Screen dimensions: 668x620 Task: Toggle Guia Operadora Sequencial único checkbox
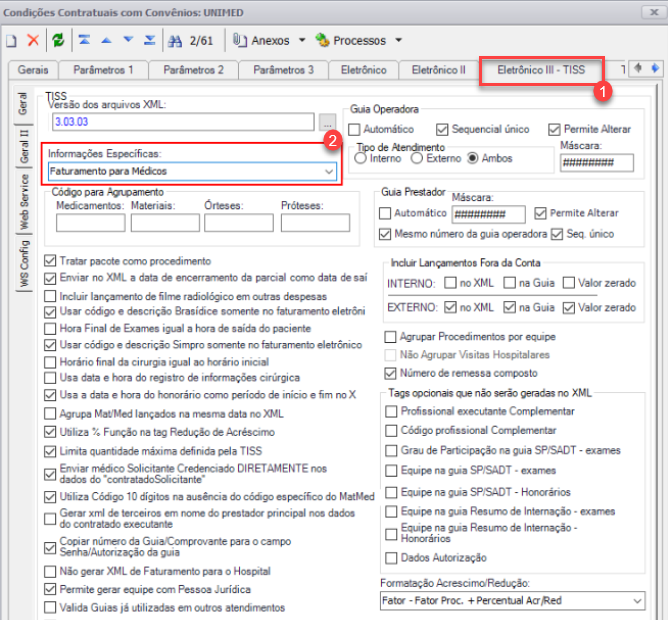[442, 129]
